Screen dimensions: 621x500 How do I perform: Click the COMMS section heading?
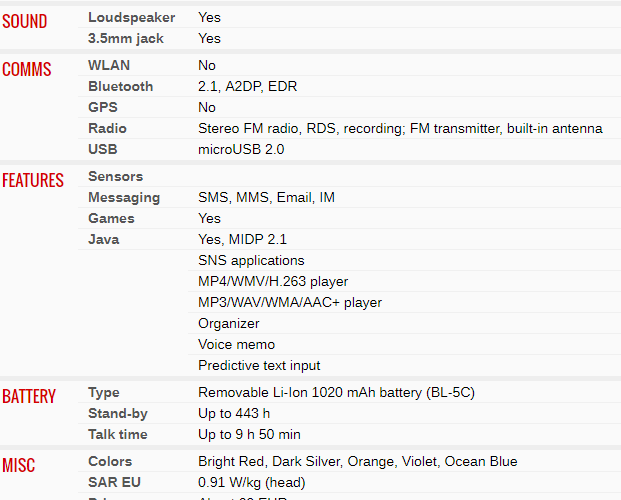coord(27,69)
